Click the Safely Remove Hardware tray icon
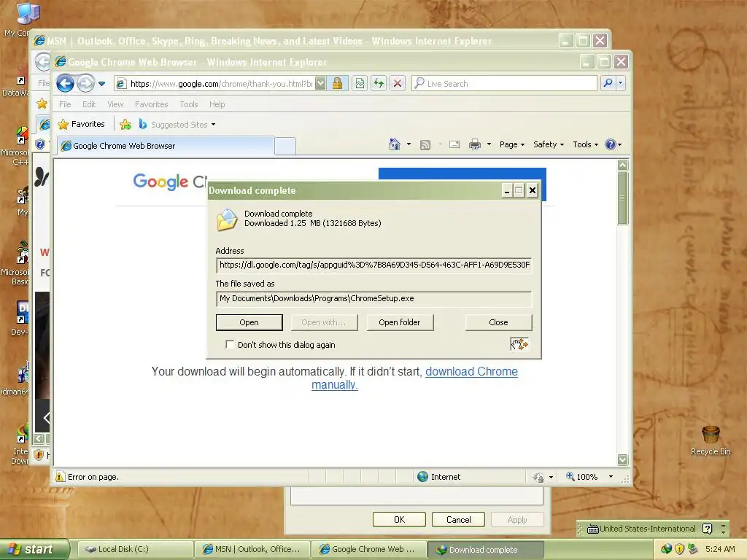This screenshot has width=747, height=560. pos(693,549)
